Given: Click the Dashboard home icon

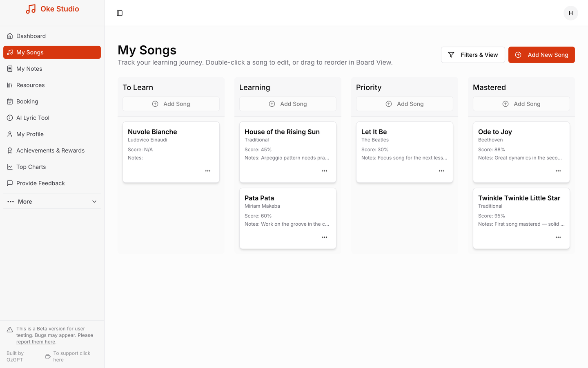Looking at the screenshot, I should coord(10,36).
